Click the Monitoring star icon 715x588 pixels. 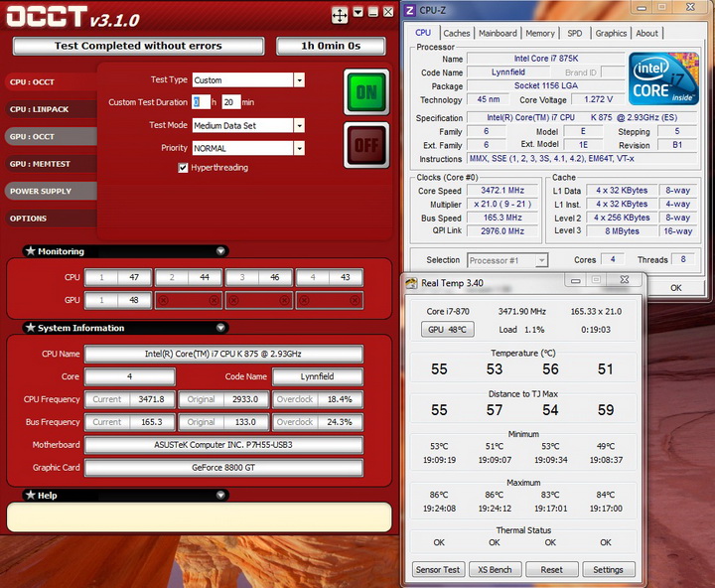[30, 251]
